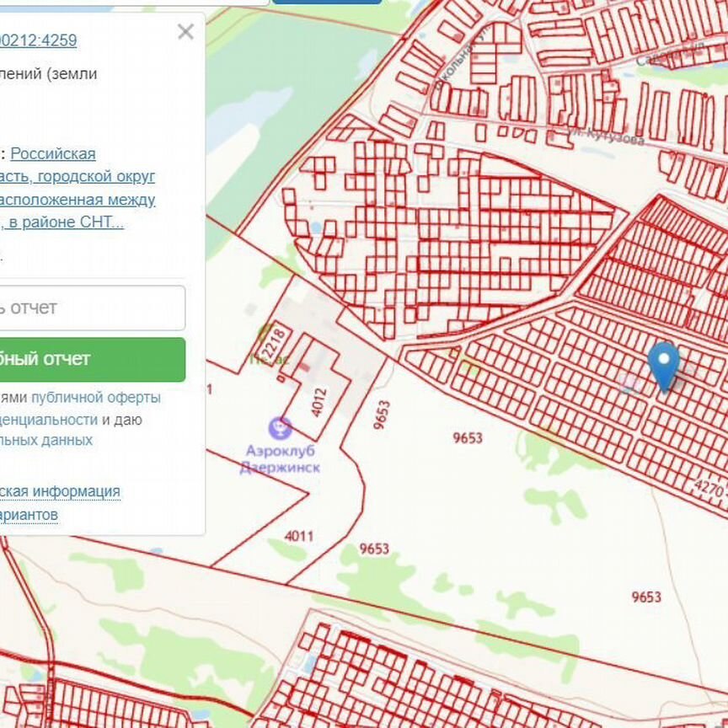Image resolution: width=728 pixels, height=728 pixels.
Task: Click the Аэроклуб Дзержинск text label
Action: coord(280,459)
